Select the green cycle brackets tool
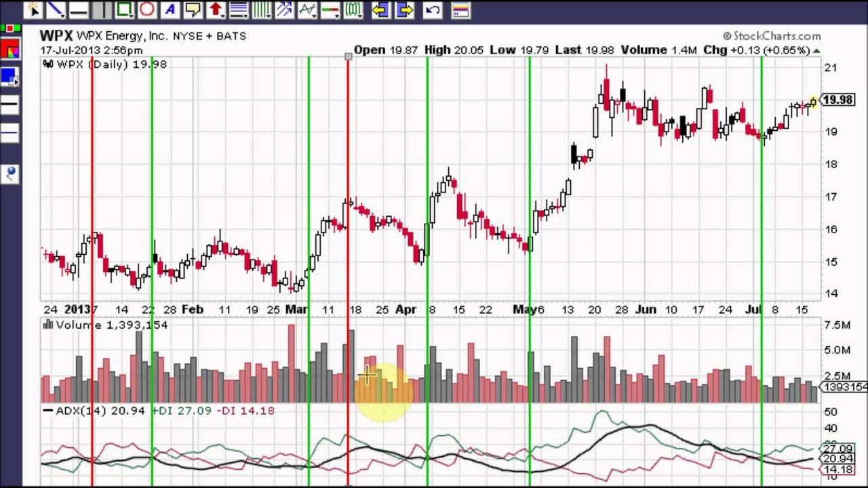The width and height of the screenshot is (868, 488). pos(353,9)
